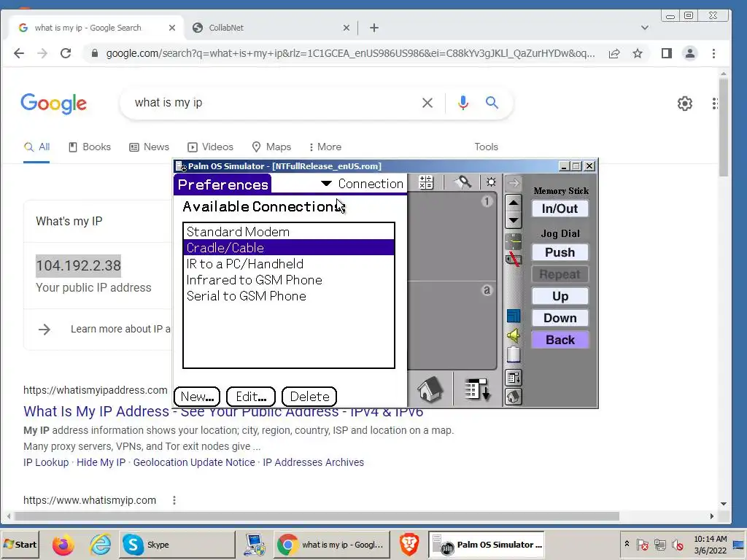Click the yellow speaker sound icon
The height and width of the screenshot is (560, 747).
[x=514, y=335]
